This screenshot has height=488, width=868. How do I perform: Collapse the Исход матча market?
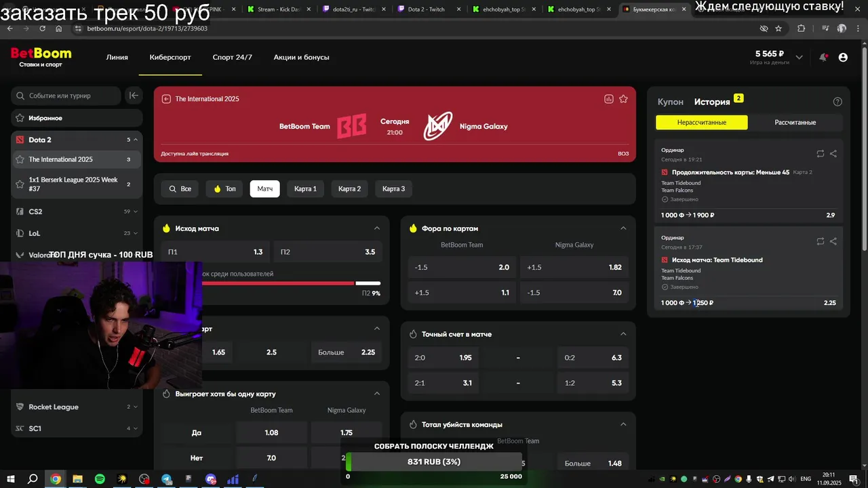tap(377, 228)
